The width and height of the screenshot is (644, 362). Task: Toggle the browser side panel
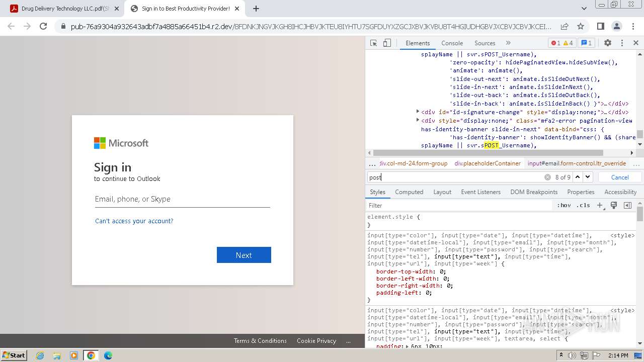click(x=600, y=26)
